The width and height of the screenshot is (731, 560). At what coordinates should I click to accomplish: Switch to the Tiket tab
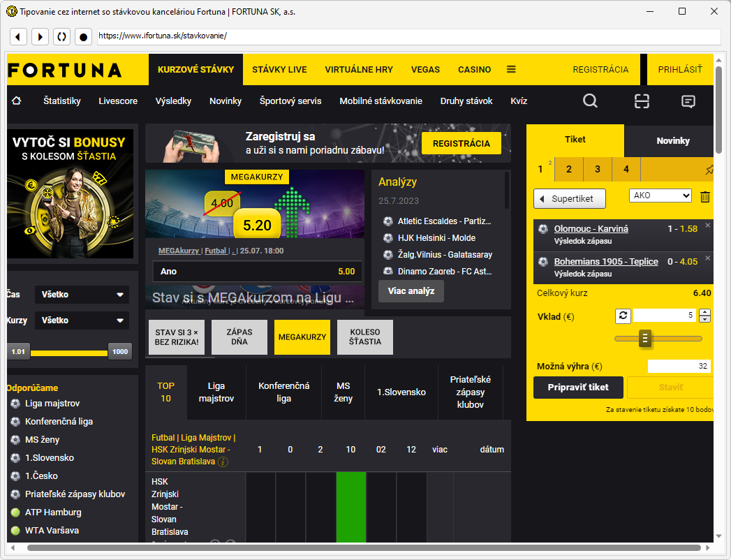pos(575,140)
